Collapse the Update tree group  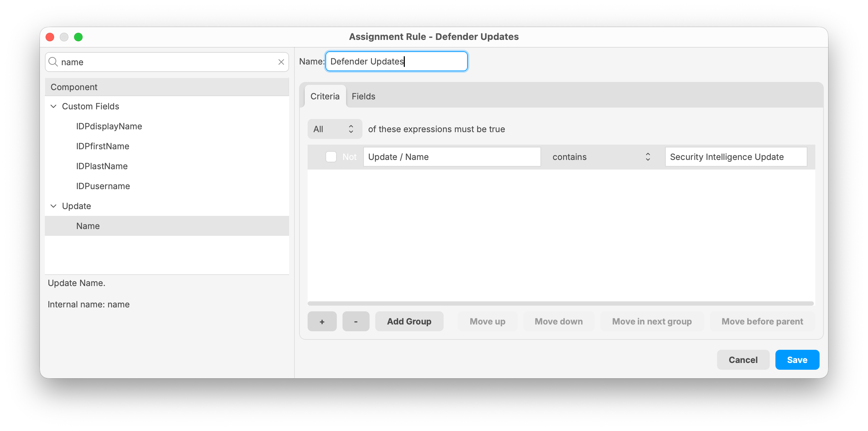[53, 206]
